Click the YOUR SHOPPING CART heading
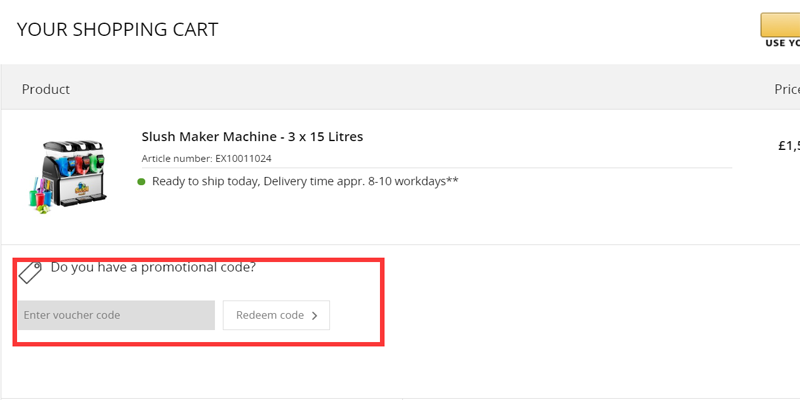 117,29
